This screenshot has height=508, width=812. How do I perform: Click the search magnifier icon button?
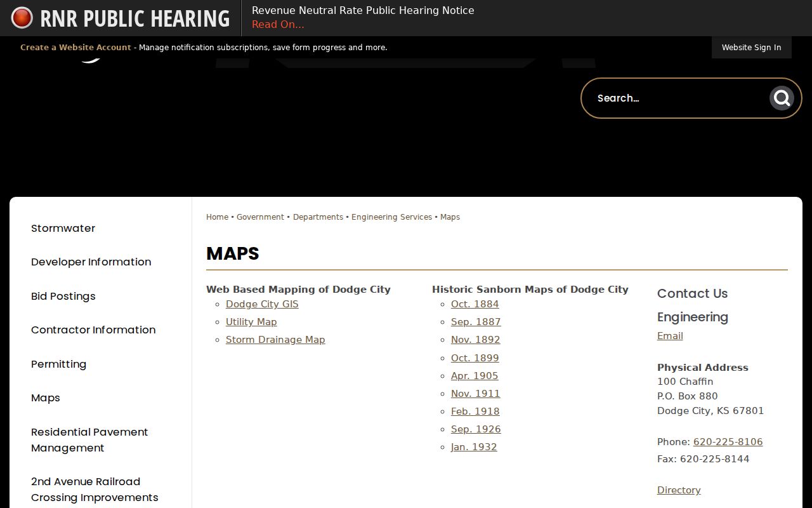[x=782, y=98]
